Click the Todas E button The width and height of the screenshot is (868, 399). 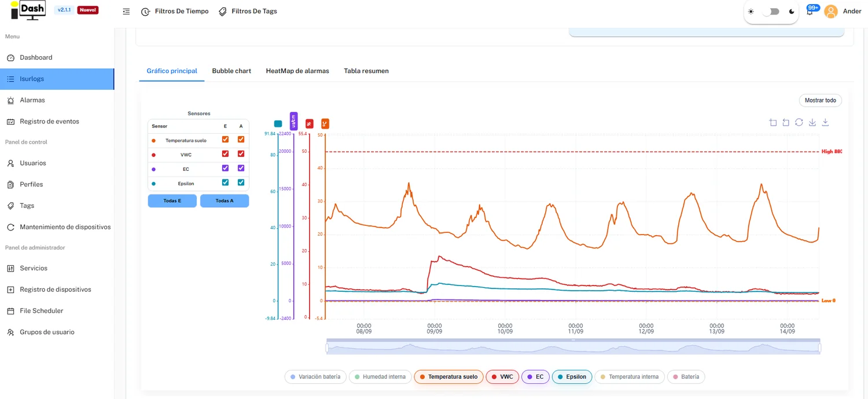[172, 201]
